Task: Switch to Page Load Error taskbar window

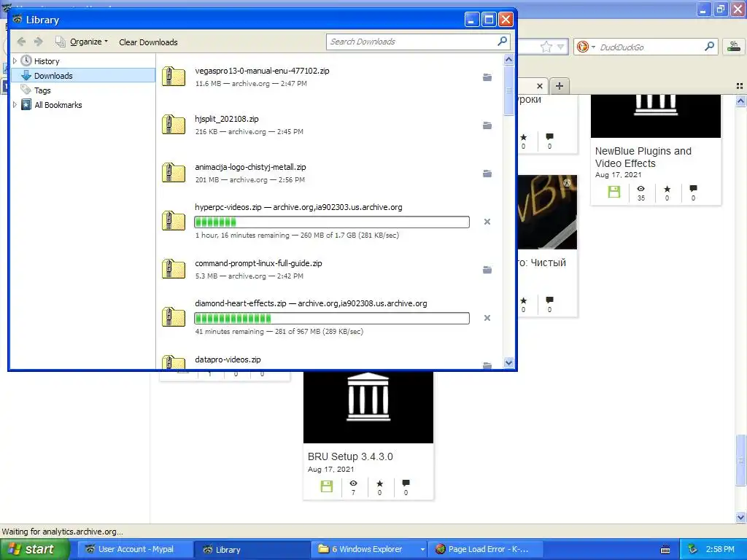Action: tap(485, 550)
